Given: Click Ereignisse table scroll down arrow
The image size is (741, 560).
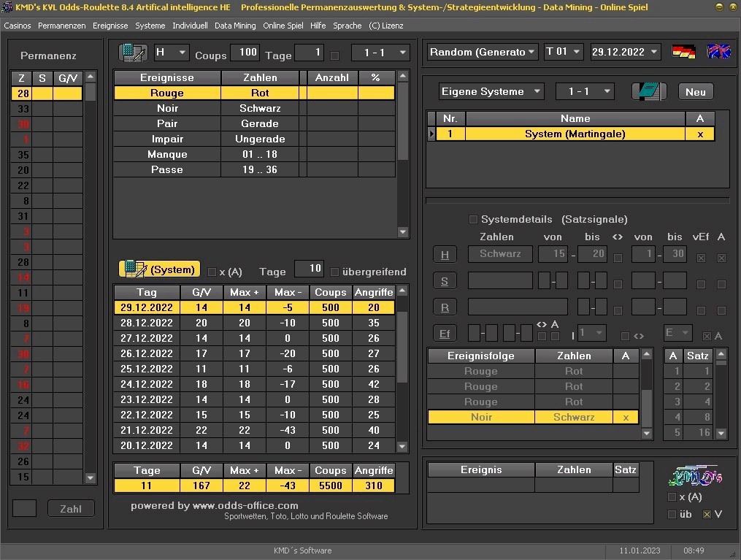Looking at the screenshot, I should [x=403, y=232].
